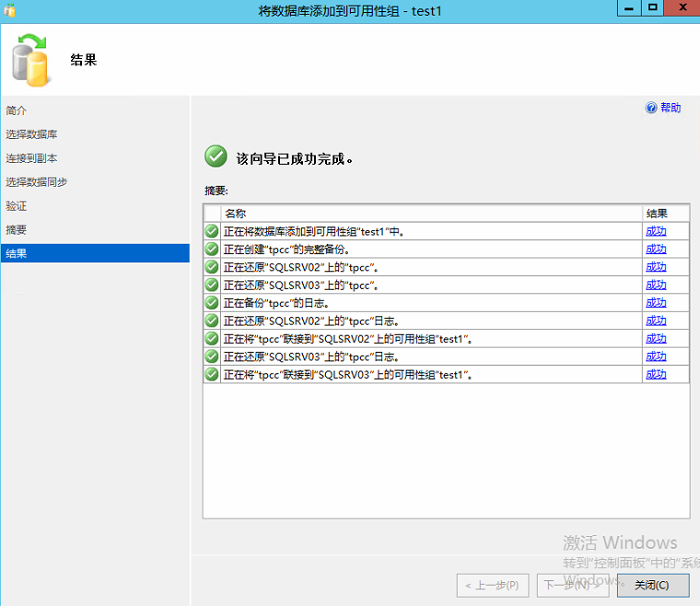The image size is (700, 606).
Task: Go to the 验证 wizard step
Action: (16, 205)
